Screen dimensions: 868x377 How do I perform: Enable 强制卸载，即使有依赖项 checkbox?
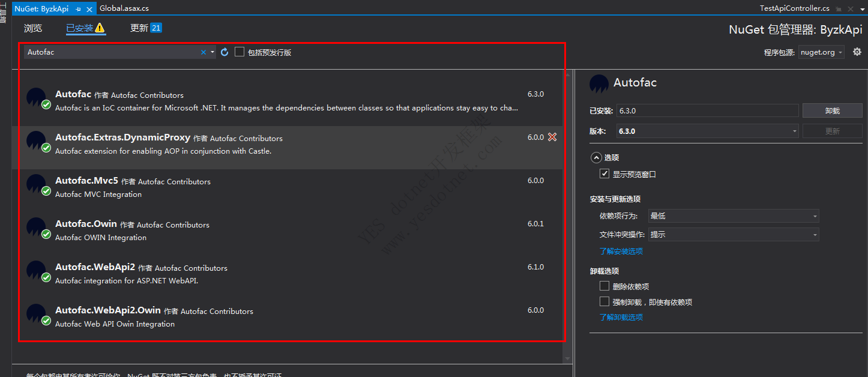[604, 302]
